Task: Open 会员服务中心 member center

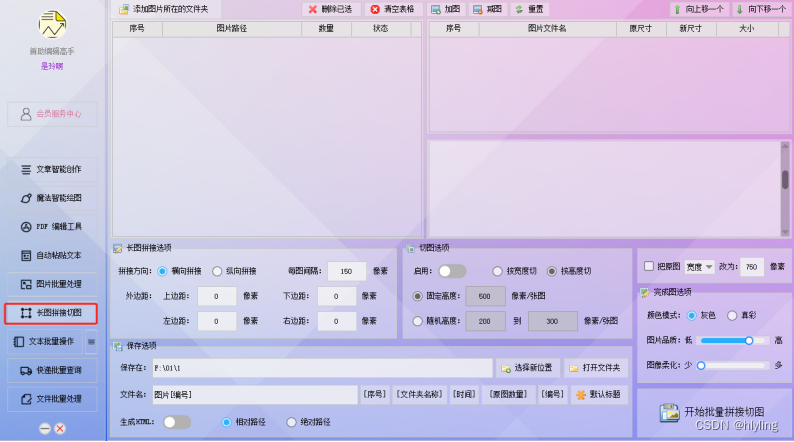Action: tap(52, 114)
